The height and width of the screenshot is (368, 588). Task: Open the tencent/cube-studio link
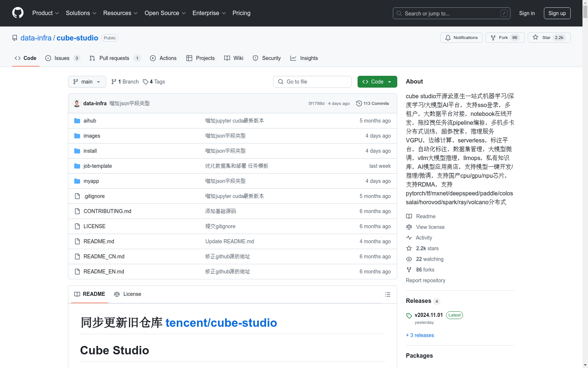pos(221,323)
